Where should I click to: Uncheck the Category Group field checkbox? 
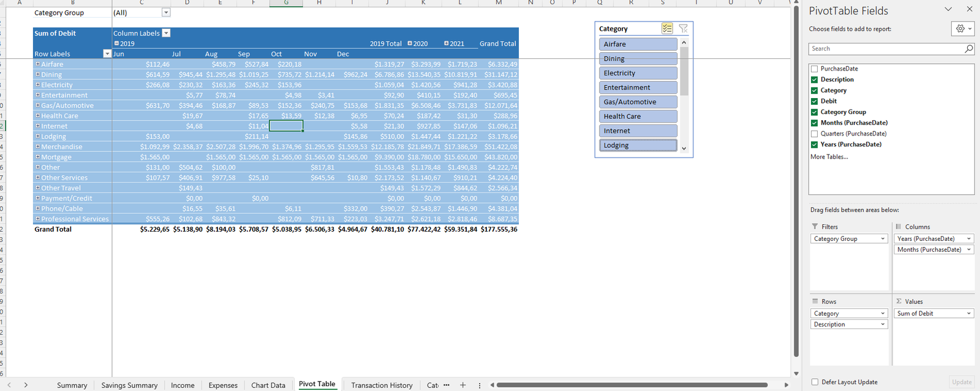[x=814, y=112]
